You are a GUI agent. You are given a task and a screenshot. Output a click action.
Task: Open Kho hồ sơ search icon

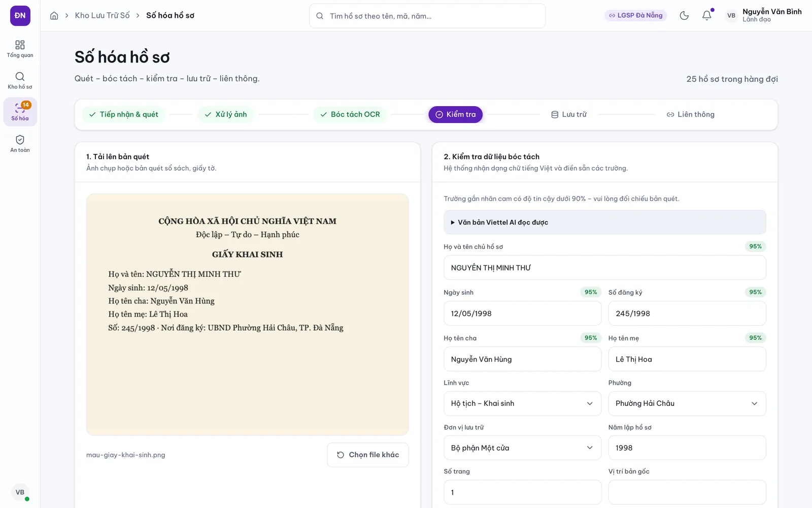[x=20, y=80]
